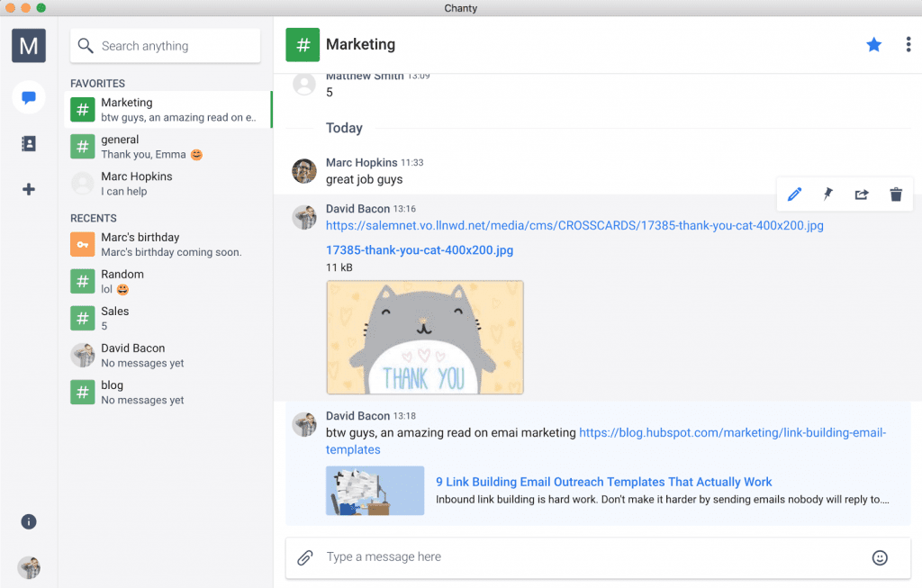Click the Today date divider label

tap(344, 128)
